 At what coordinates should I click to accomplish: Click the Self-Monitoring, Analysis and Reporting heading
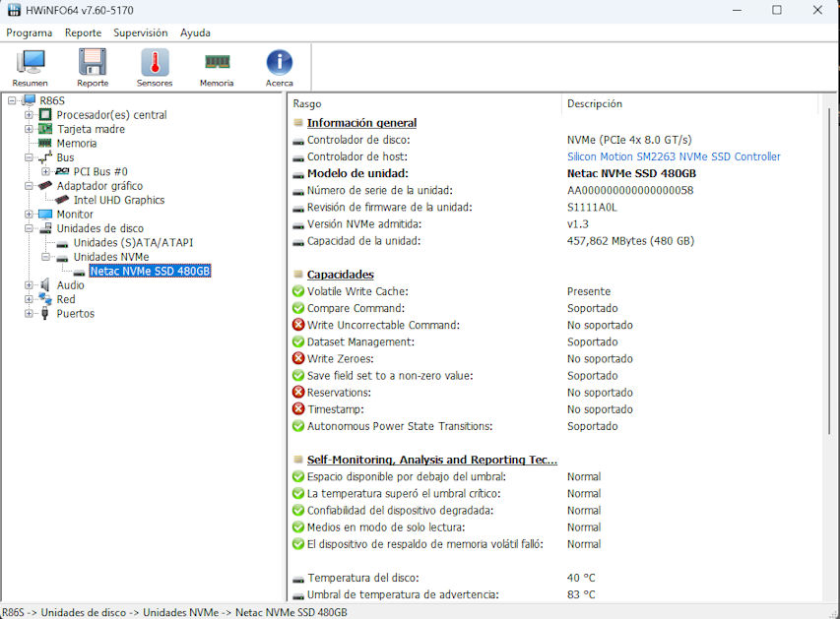(431, 460)
